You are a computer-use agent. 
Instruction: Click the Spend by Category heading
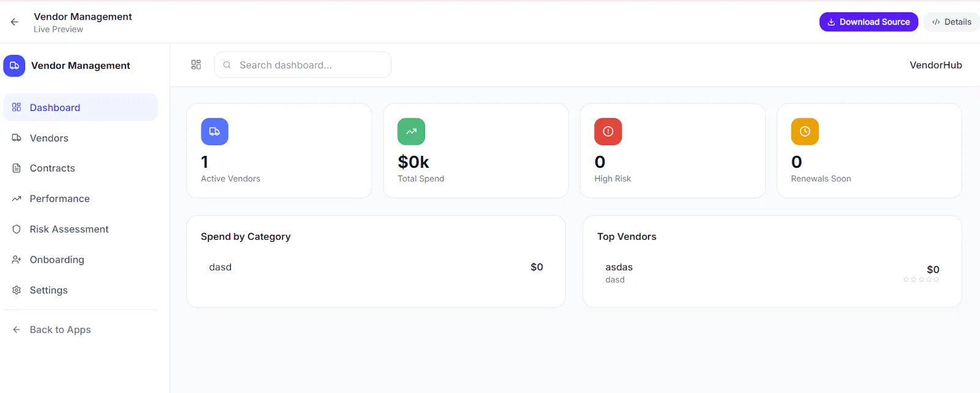(246, 236)
